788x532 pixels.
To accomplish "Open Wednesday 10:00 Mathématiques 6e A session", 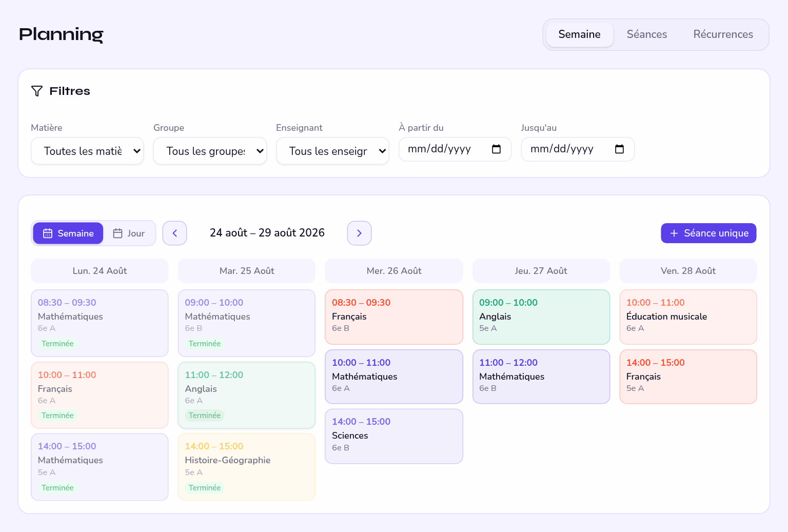I will tap(394, 377).
